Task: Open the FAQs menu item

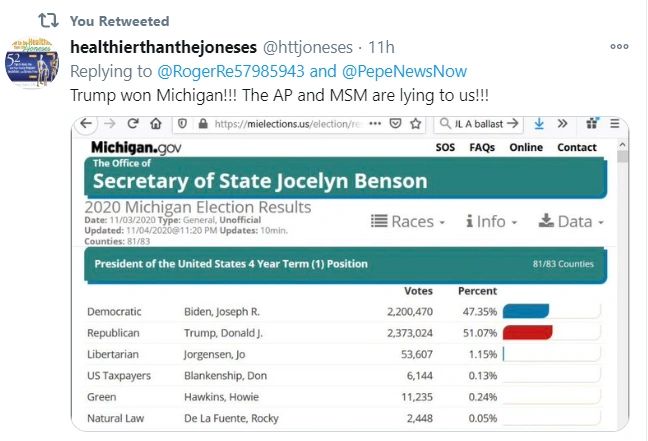Action: point(482,148)
